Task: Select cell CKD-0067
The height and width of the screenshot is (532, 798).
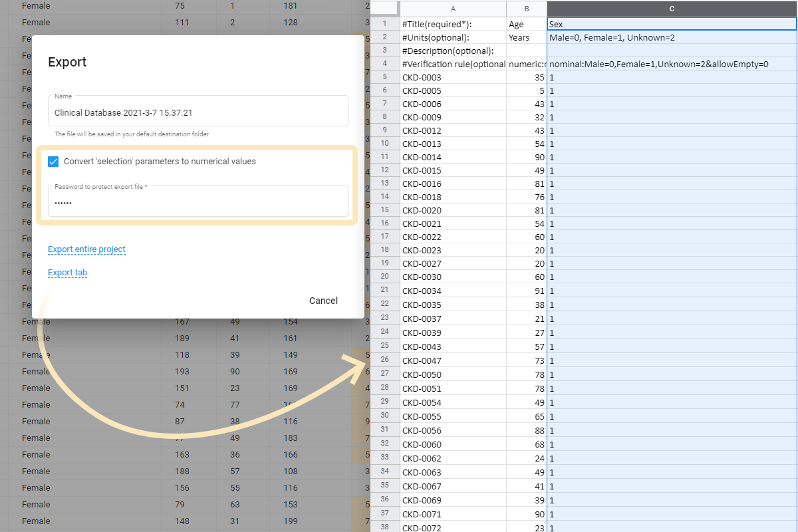Action: (453, 486)
